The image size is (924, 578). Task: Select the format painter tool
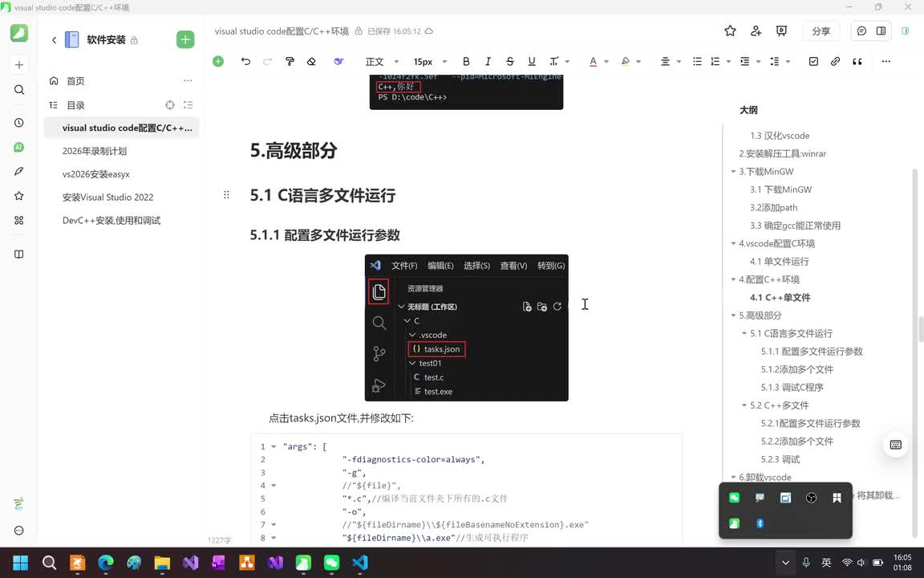[290, 61]
